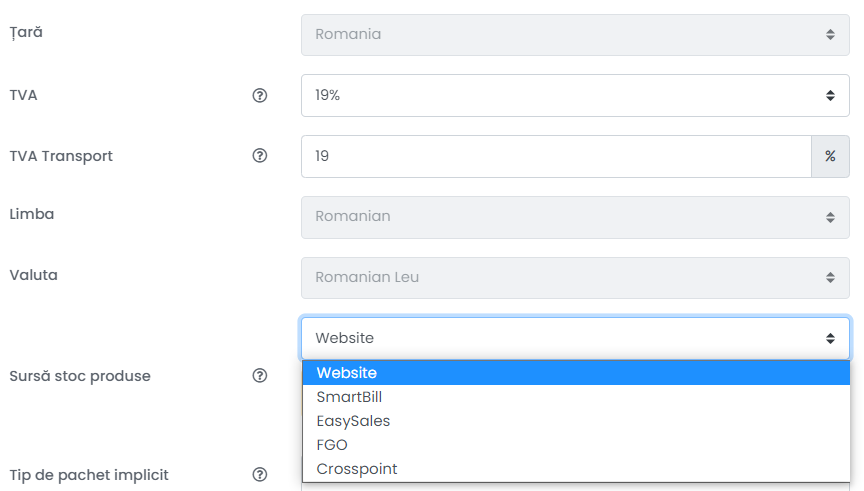Expand the Țară Romania dropdown
Image resolution: width=864 pixels, height=491 pixels.
(x=575, y=35)
